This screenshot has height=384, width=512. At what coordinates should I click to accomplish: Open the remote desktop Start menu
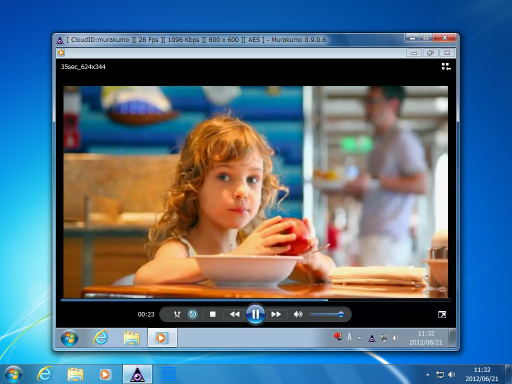(69, 338)
